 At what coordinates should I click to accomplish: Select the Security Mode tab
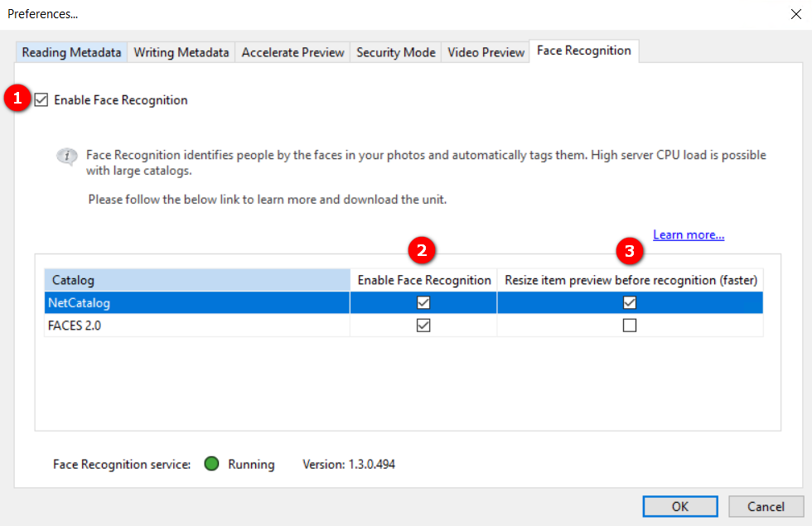[395, 52]
